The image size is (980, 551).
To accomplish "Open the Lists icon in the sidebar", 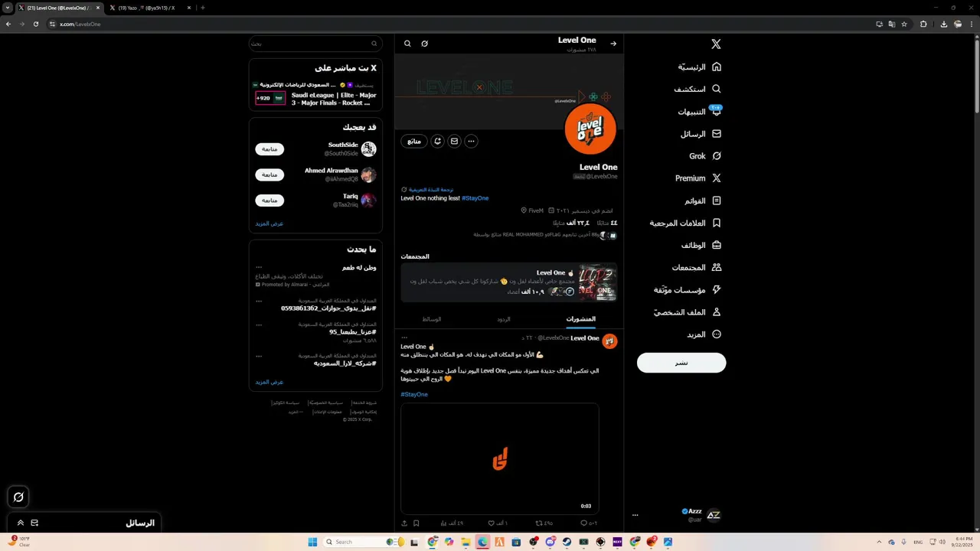I will point(717,201).
